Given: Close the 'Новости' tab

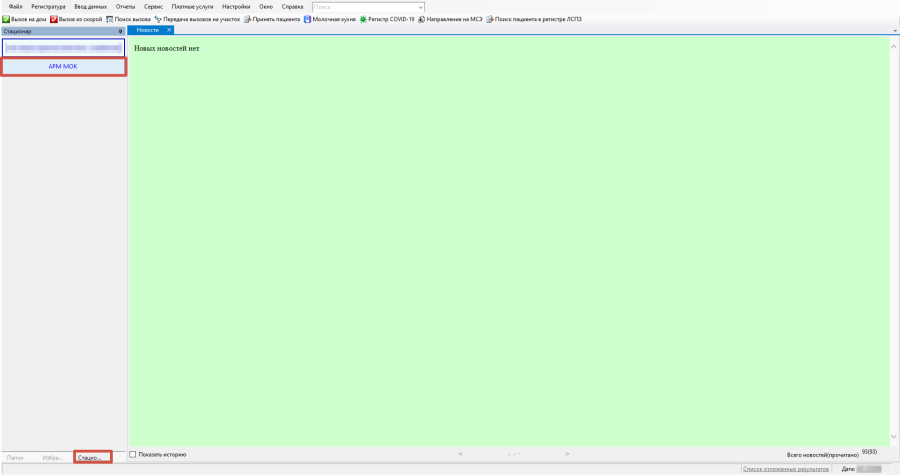Looking at the screenshot, I should [x=169, y=30].
